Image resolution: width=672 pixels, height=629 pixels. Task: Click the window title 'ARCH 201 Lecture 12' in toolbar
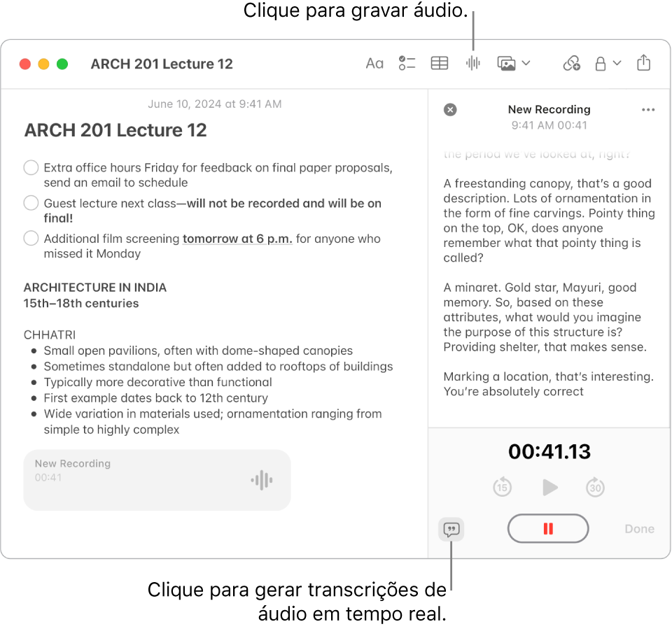pyautogui.click(x=162, y=64)
